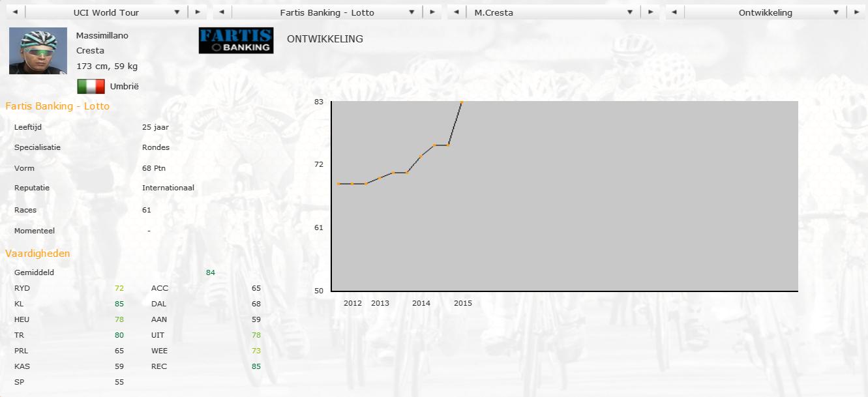Viewport: 868px width, 397px height.
Task: Switch to page before Ontwikkeling
Action: point(674,12)
